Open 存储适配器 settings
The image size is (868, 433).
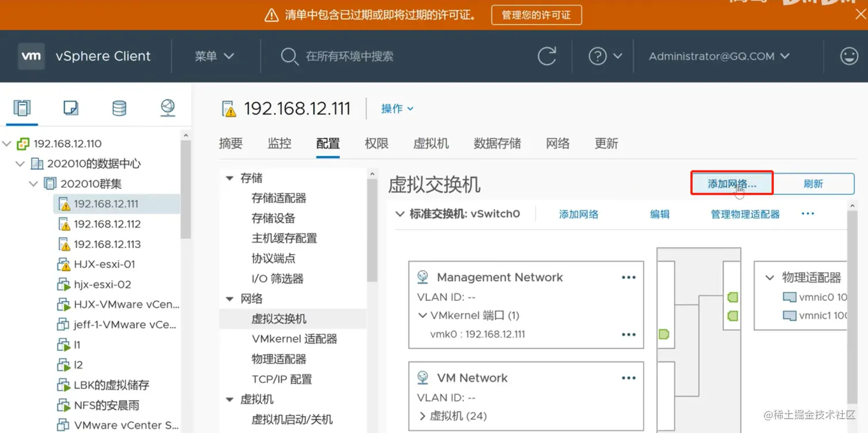click(x=279, y=198)
